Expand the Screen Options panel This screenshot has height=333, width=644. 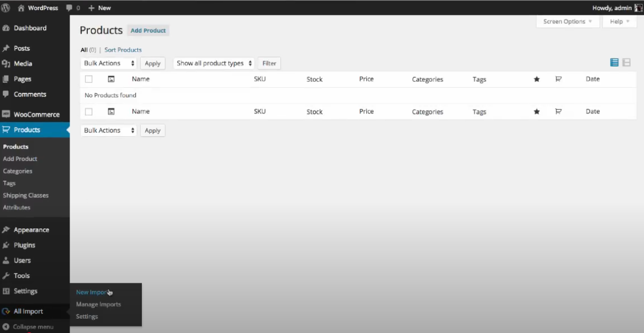point(568,21)
